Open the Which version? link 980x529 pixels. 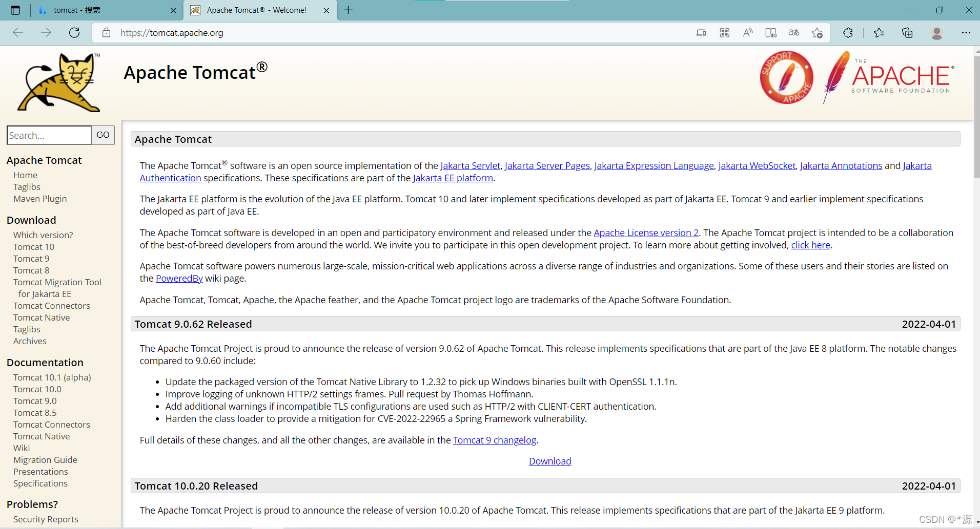[43, 235]
